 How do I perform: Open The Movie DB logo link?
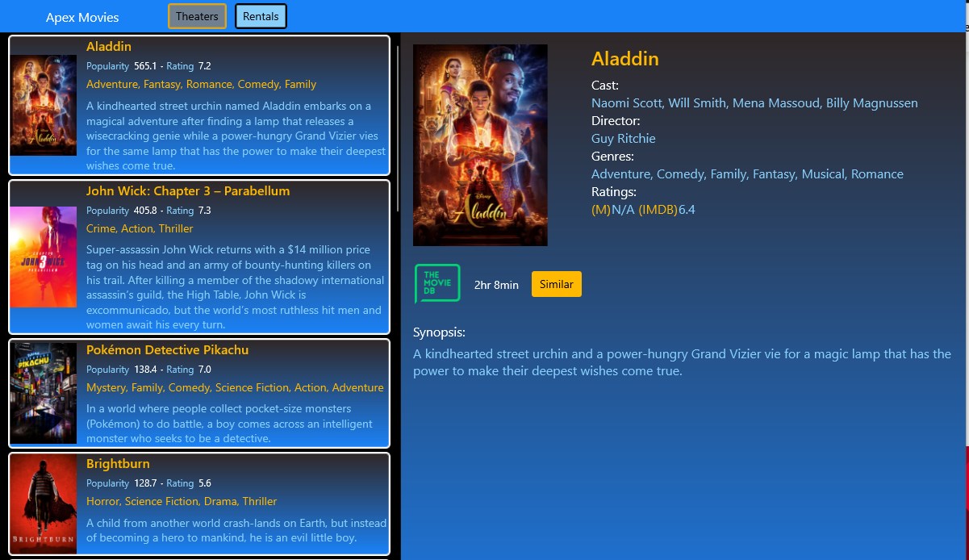tap(436, 283)
